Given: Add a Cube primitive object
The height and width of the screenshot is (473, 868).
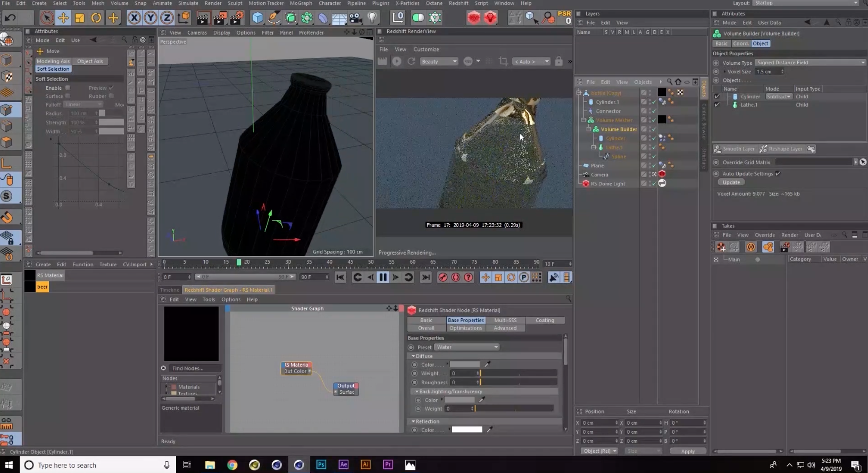Looking at the screenshot, I should coord(257,18).
